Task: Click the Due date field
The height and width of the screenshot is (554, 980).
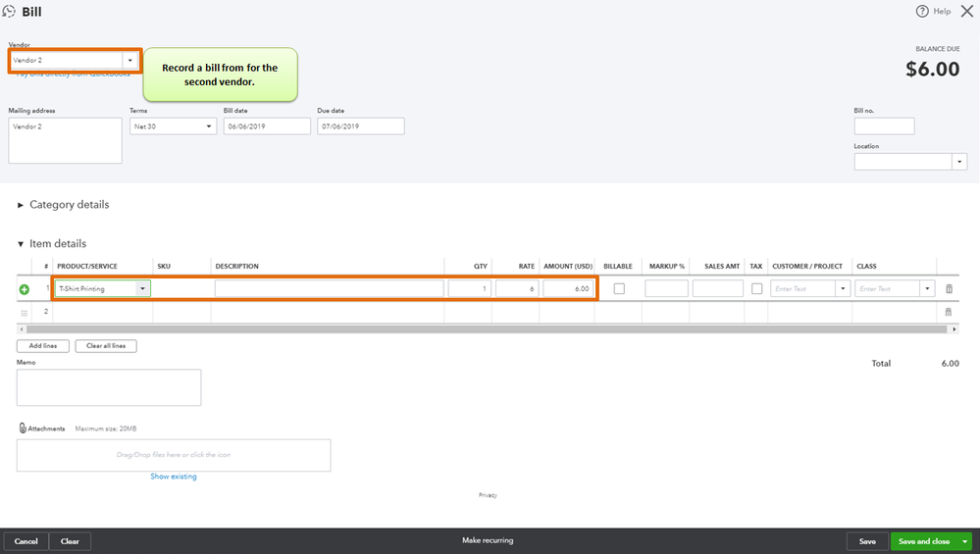Action: 361,126
